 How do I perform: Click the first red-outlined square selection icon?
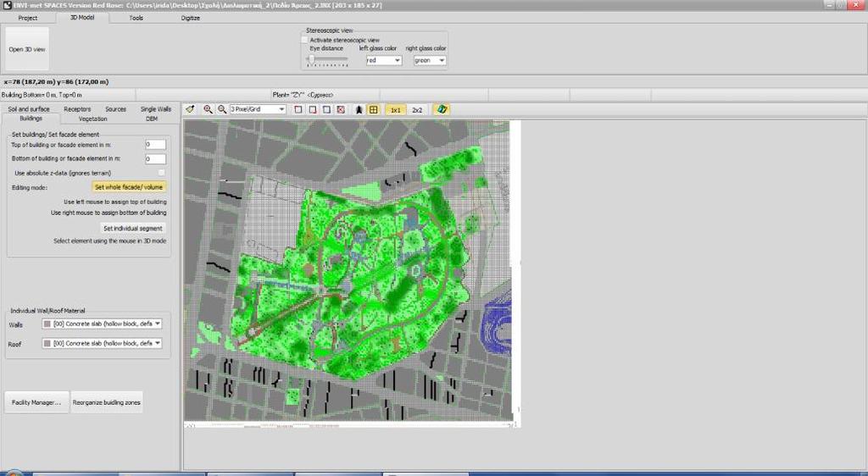[x=298, y=109]
